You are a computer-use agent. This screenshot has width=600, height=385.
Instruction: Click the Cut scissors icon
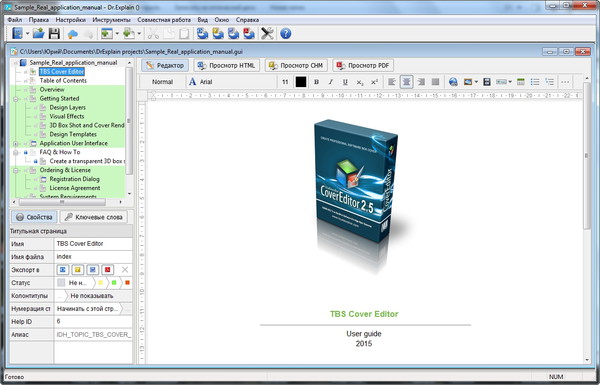pyautogui.click(x=153, y=34)
